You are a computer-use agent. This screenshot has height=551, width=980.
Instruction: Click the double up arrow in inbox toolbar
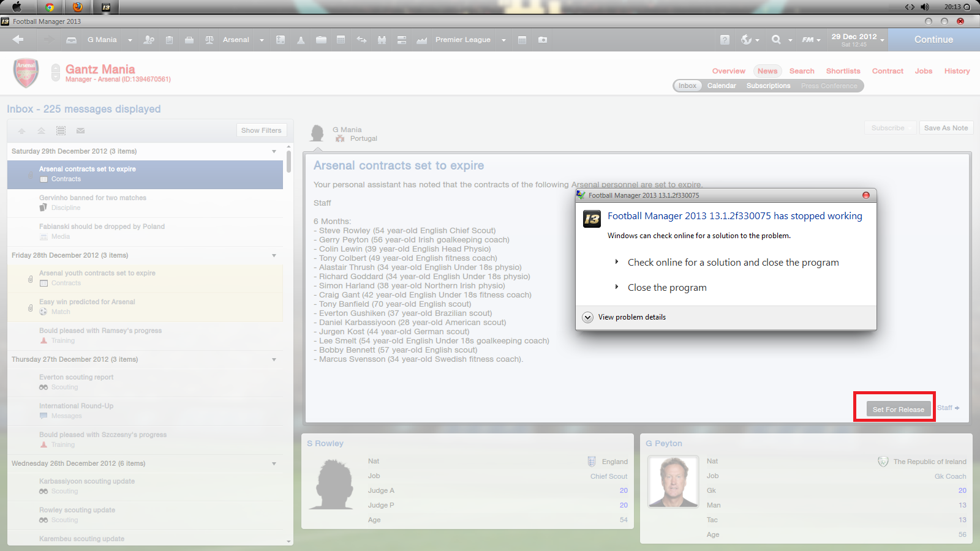[x=41, y=130]
